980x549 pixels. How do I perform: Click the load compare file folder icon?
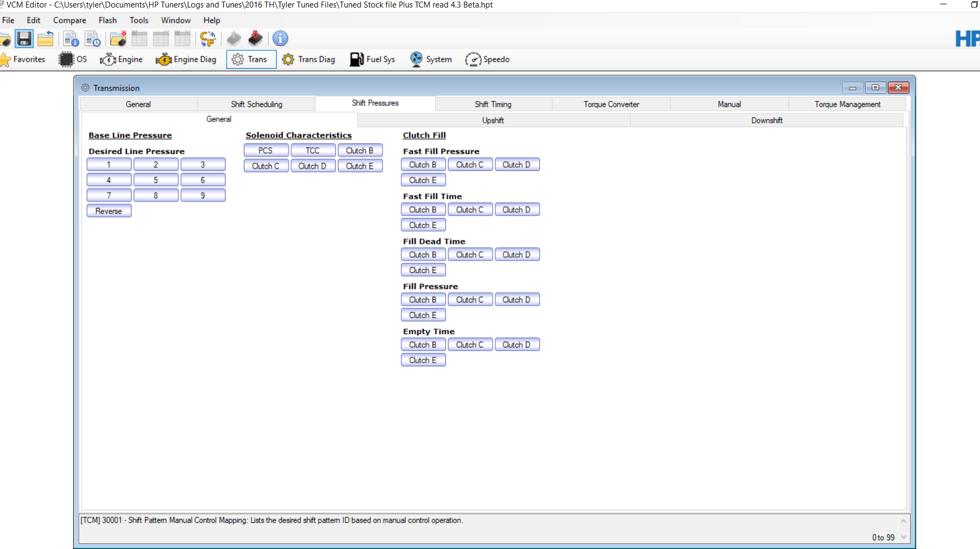click(x=118, y=39)
